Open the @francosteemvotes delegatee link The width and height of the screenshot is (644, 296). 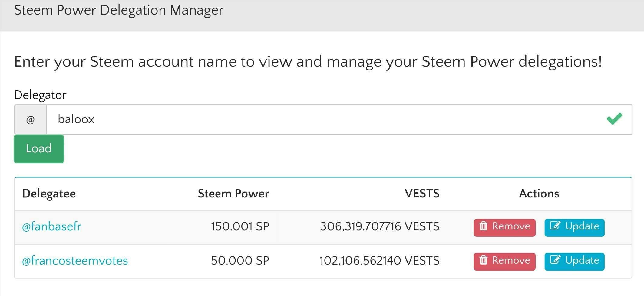coord(75,261)
